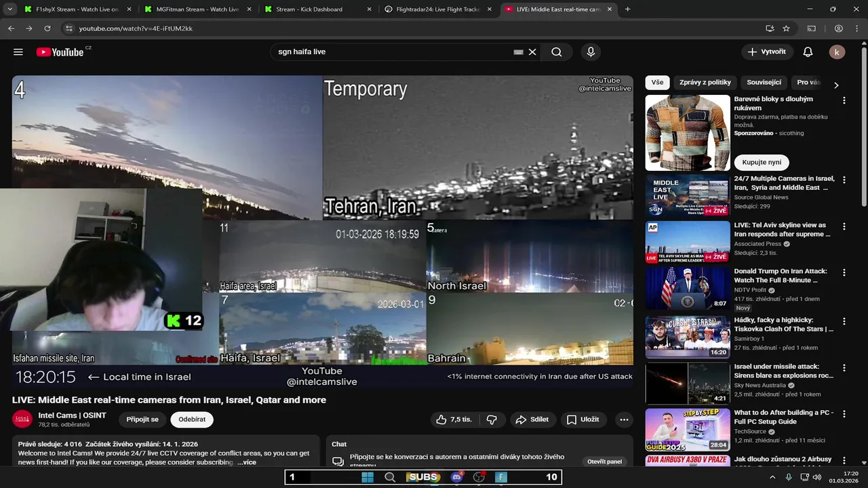
Task: Click the address bar URL
Action: click(136, 28)
